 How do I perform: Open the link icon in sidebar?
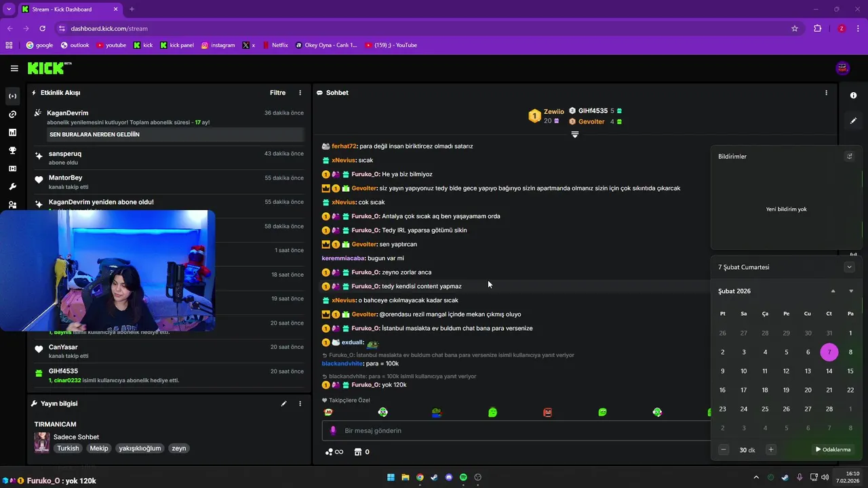(x=12, y=115)
